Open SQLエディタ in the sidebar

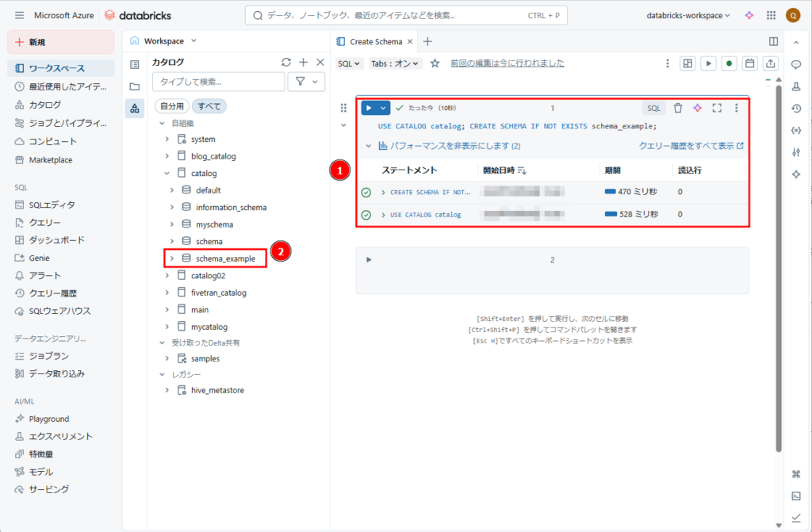52,205
